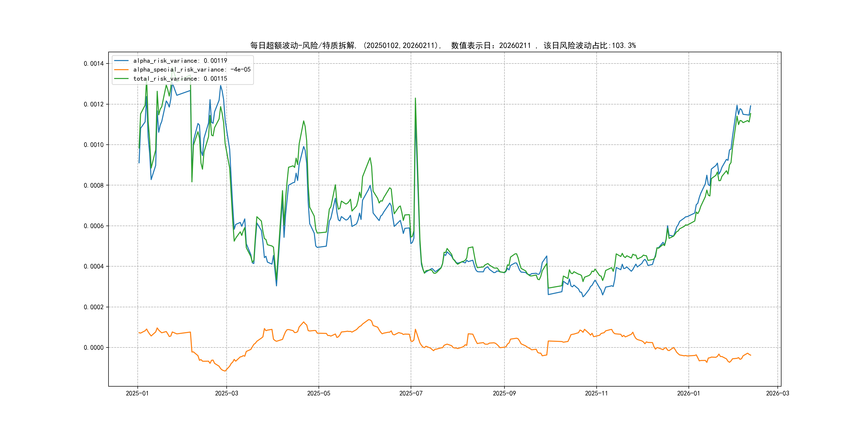This screenshot has width=868, height=434.
Task: Click the 2025-07 x-axis tick label
Action: coord(411,393)
